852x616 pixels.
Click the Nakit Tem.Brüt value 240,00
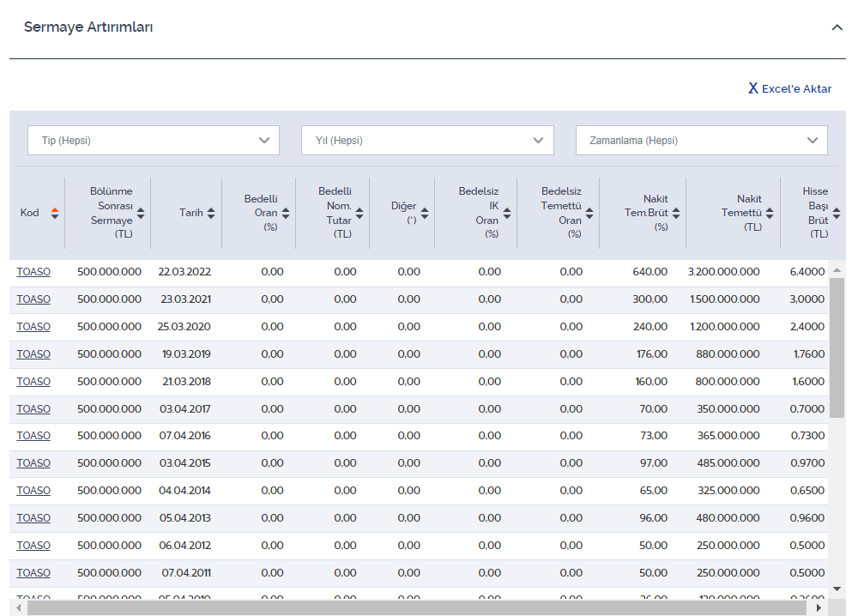tap(650, 327)
